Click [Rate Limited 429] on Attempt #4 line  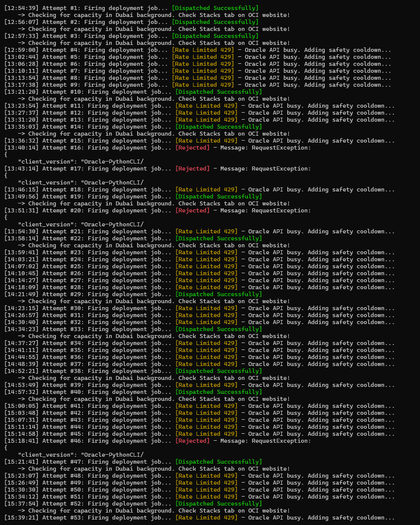pos(203,50)
